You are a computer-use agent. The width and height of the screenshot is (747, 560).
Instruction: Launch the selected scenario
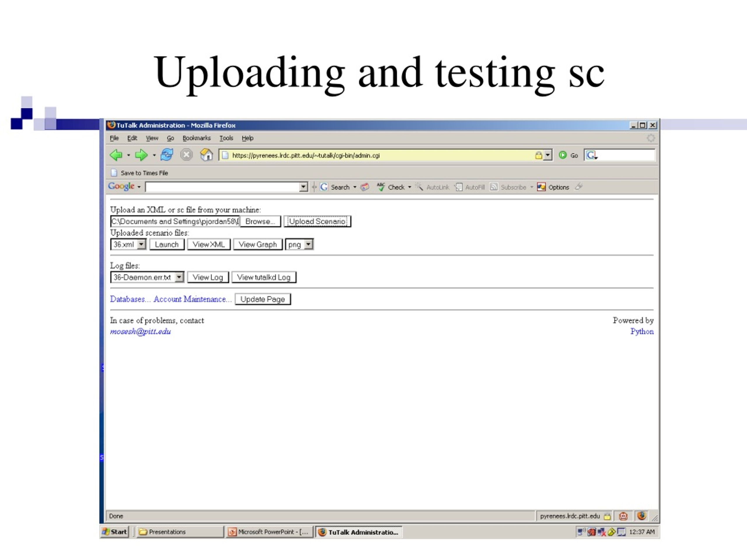coord(167,244)
